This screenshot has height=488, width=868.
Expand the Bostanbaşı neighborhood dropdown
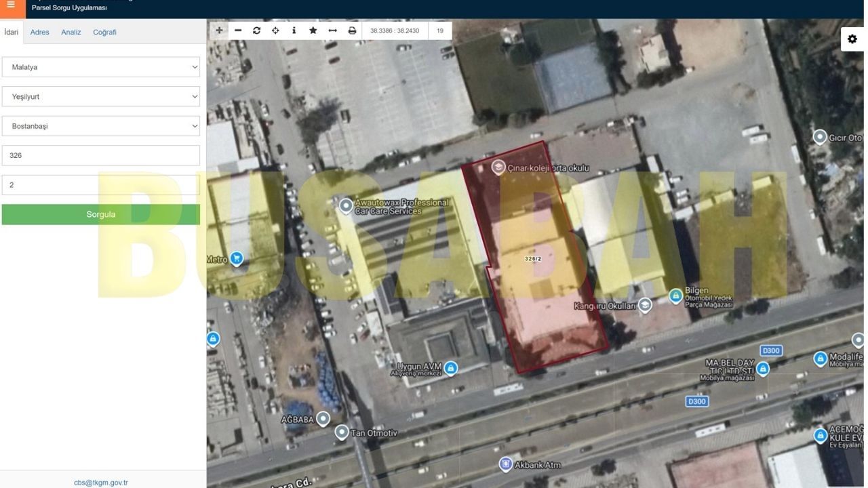pyautogui.click(x=101, y=126)
